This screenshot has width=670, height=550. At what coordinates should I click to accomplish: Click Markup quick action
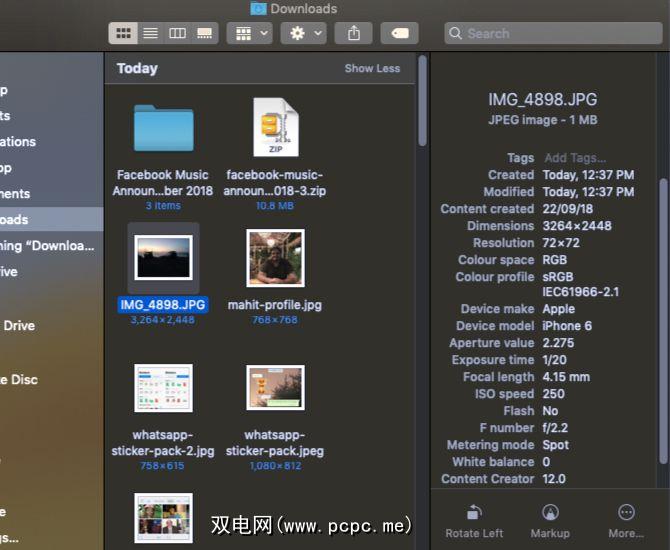(x=550, y=520)
